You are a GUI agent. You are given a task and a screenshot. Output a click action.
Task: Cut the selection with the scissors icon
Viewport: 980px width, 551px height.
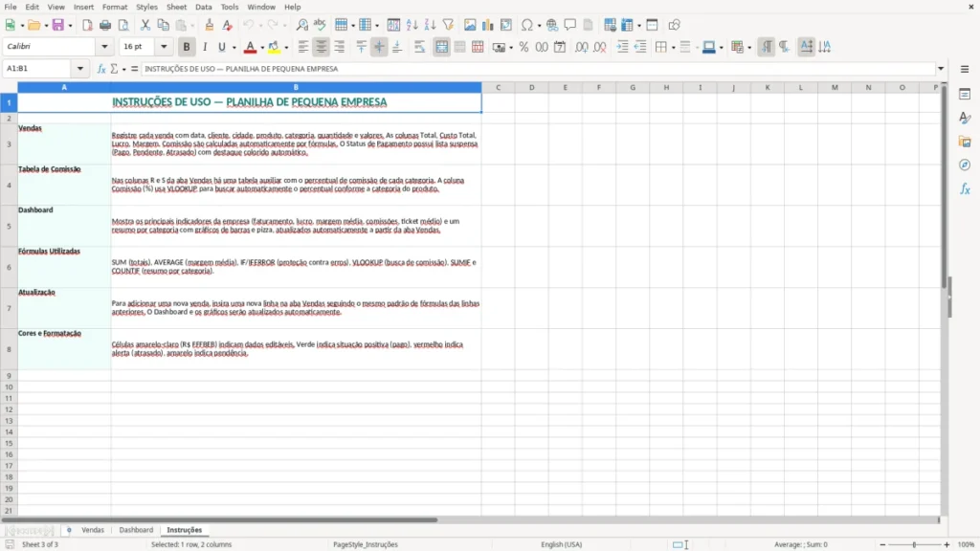point(145,25)
